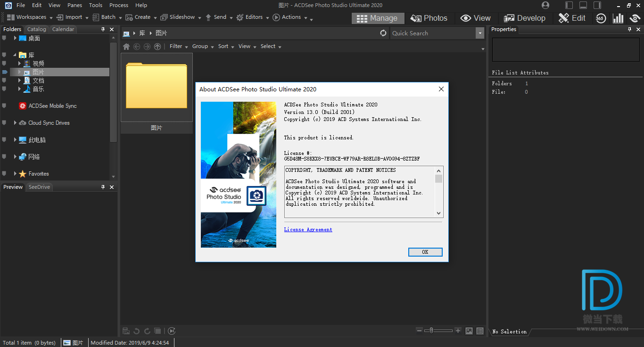644x347 pixels.
Task: Toggle Easy-Select marker for 桌面 folder
Action: (x=4, y=38)
